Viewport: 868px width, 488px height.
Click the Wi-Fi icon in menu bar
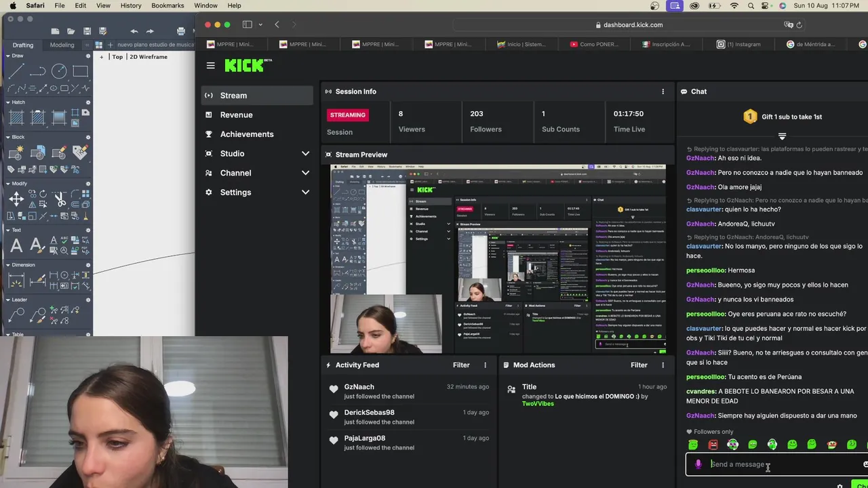pyautogui.click(x=734, y=5)
